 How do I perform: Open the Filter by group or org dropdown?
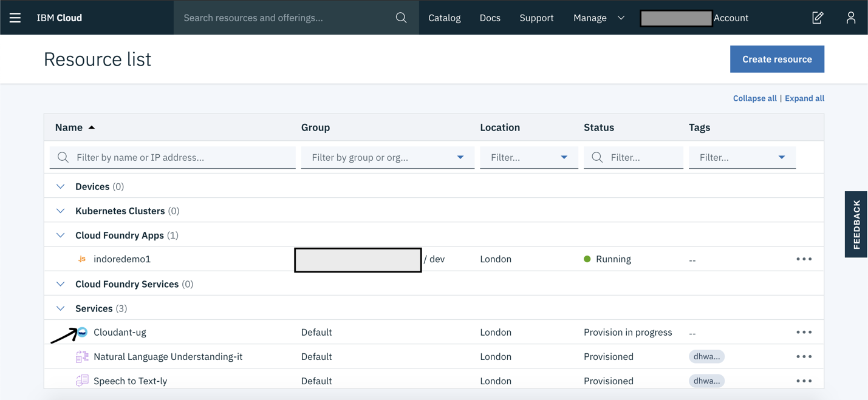point(388,157)
